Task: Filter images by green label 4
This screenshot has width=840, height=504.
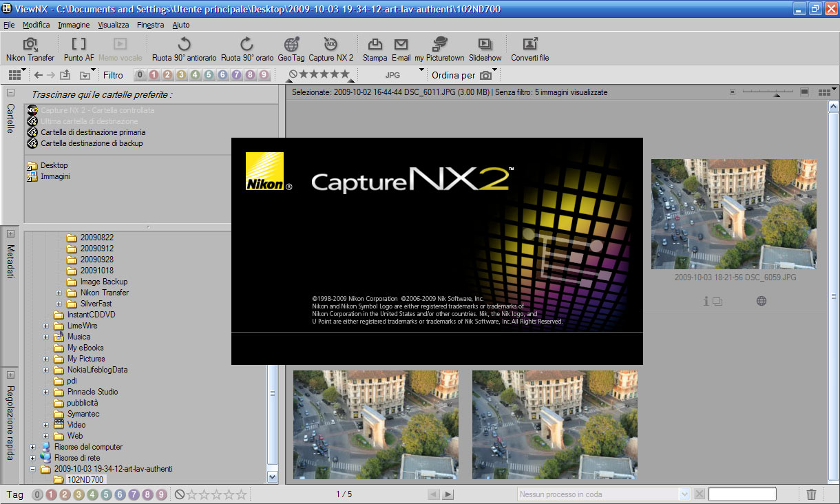Action: tap(195, 75)
